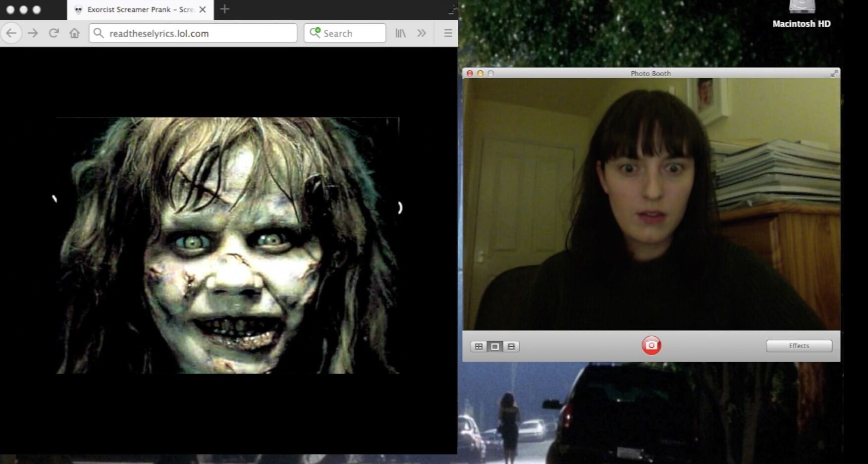Reload the page with the refresh icon
This screenshot has height=464, width=868.
[54, 33]
